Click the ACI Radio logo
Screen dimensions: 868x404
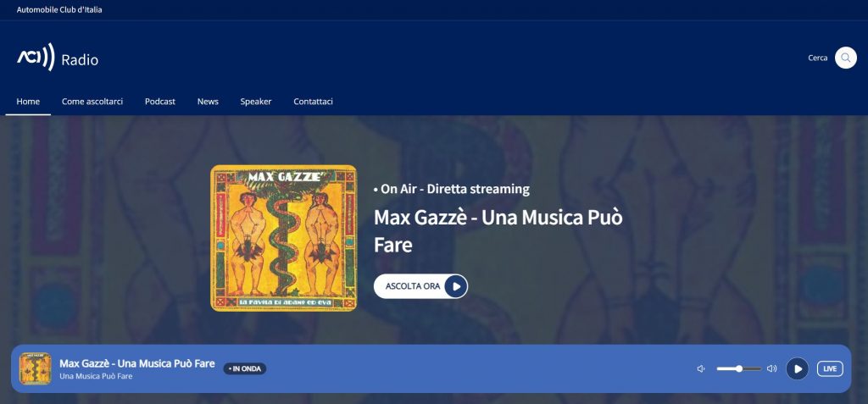coord(58,58)
